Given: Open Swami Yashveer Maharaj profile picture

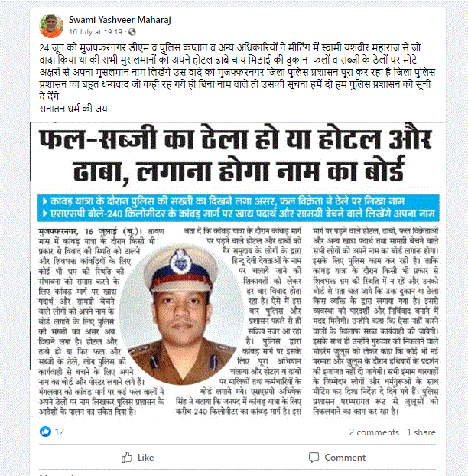Looking at the screenshot, I should (51, 26).
